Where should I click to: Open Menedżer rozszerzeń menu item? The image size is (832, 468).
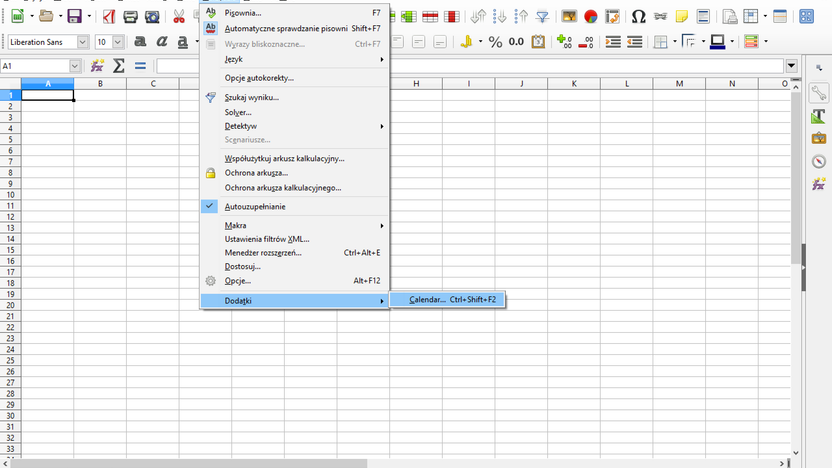point(294,253)
